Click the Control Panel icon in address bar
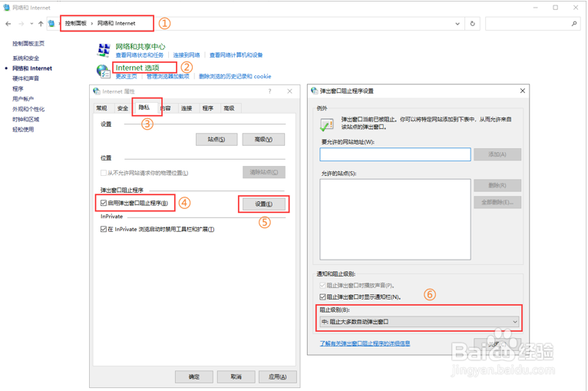 tap(51, 24)
